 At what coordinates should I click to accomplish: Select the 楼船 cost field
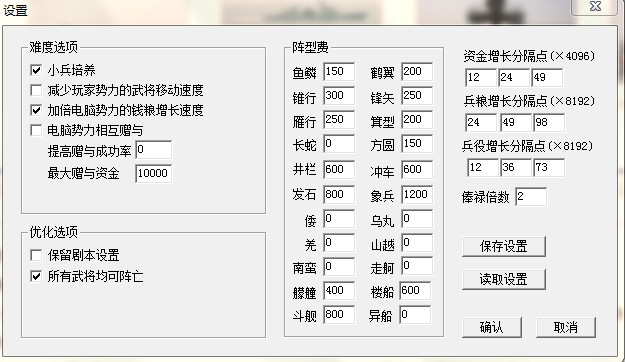tap(415, 291)
